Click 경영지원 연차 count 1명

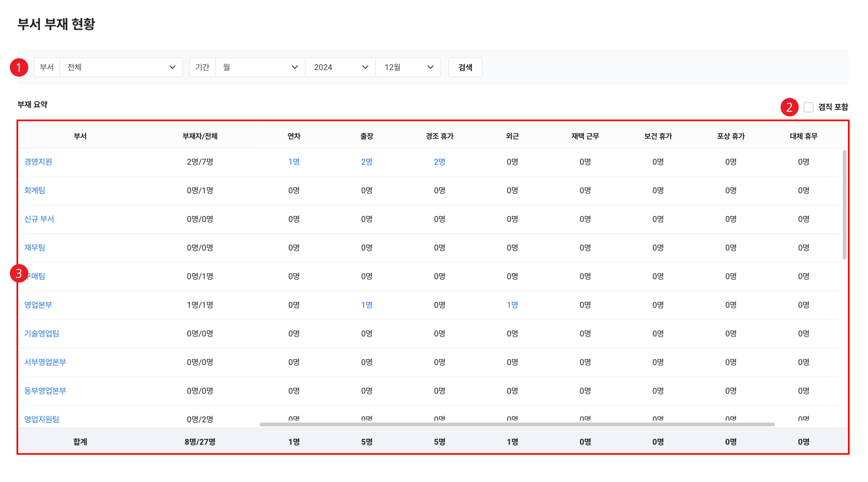(294, 162)
